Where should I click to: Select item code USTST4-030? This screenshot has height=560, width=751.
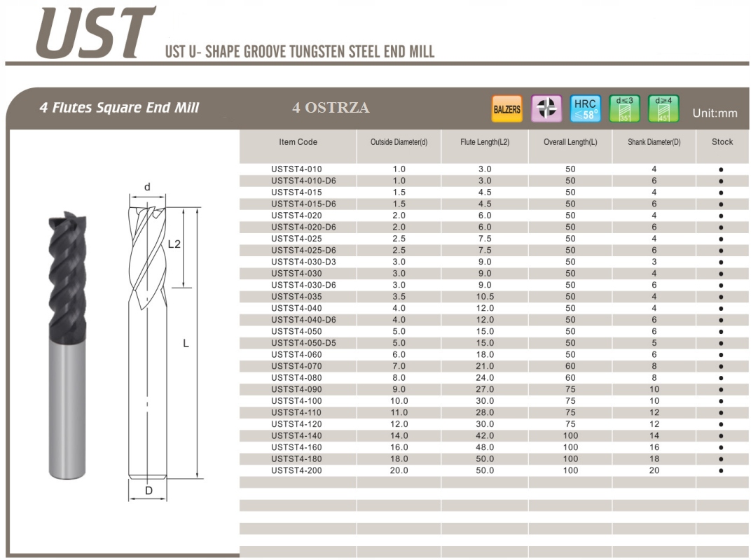coord(296,274)
